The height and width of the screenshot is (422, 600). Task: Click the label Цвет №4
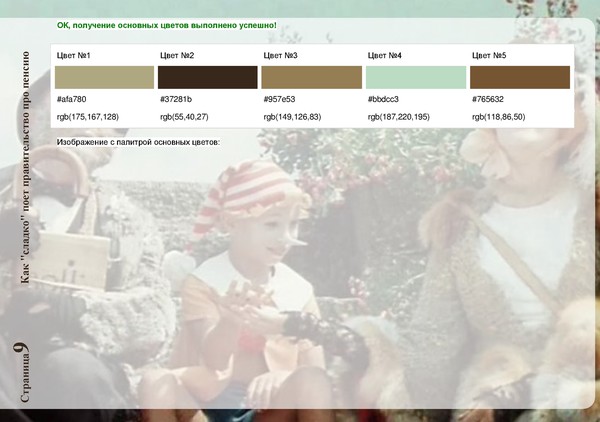click(x=385, y=55)
